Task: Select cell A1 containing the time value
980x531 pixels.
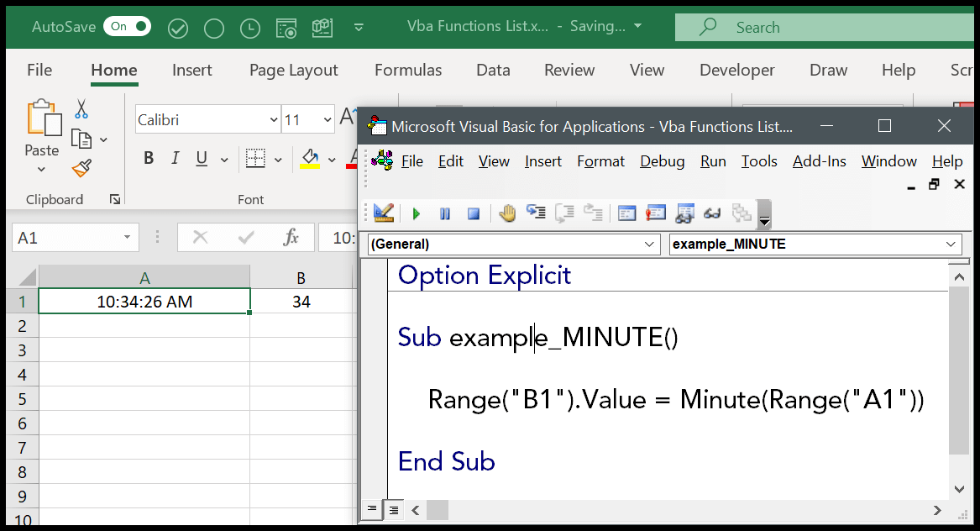Action: click(x=144, y=300)
